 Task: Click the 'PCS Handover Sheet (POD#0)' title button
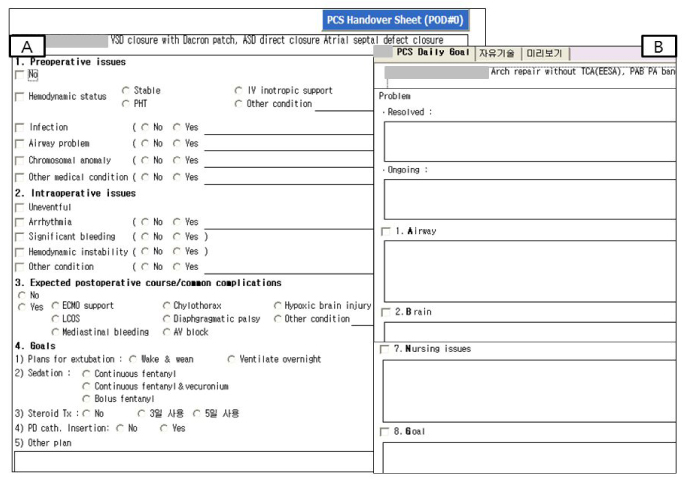(x=396, y=20)
